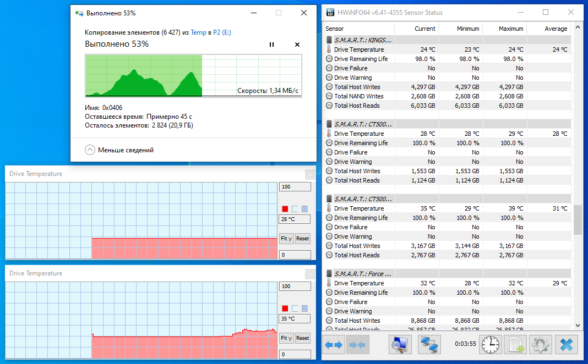Click the HWiNFO logo icon in the title bar
588x364 pixels.
pyautogui.click(x=330, y=12)
